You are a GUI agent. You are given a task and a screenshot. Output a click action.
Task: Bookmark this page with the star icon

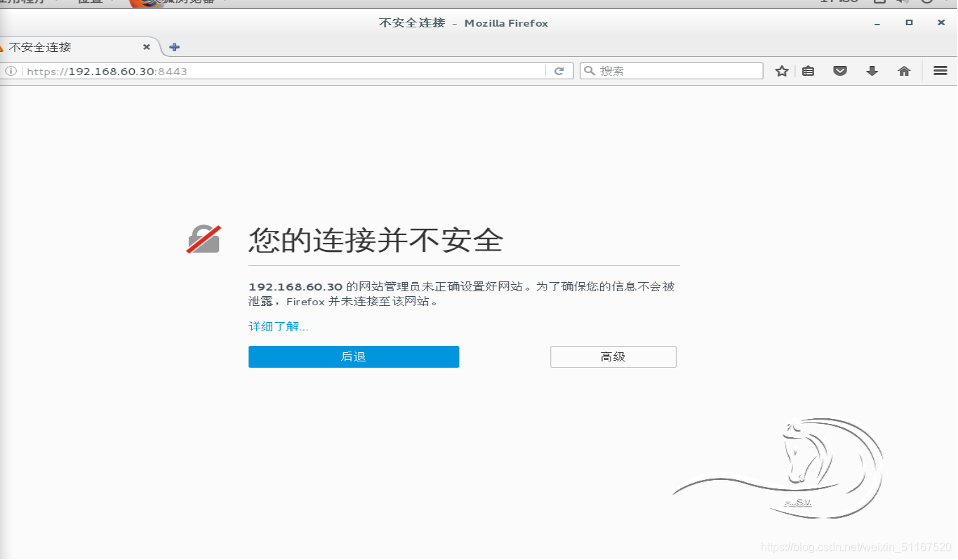(x=782, y=71)
